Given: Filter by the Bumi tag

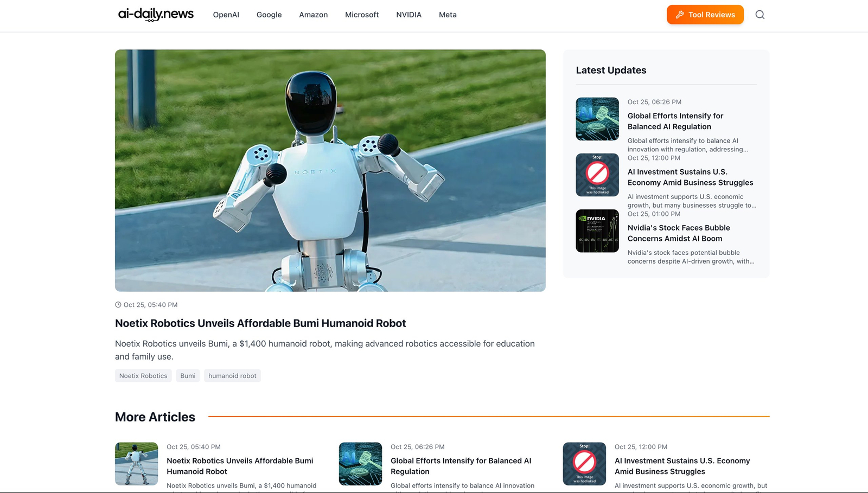Looking at the screenshot, I should click(188, 376).
